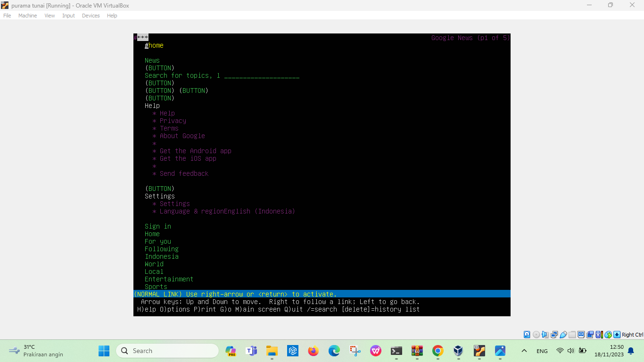Screen dimensions: 644x362
Task: Click the Local link
Action: (154, 271)
